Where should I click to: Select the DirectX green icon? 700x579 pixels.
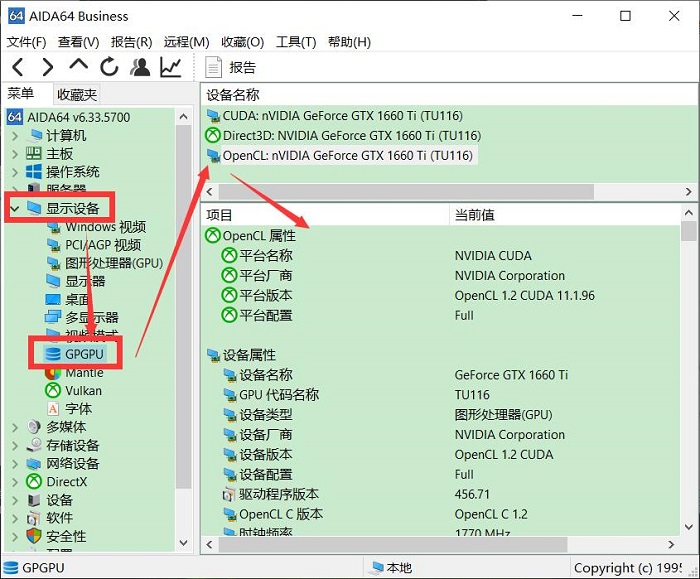pyautogui.click(x=34, y=482)
